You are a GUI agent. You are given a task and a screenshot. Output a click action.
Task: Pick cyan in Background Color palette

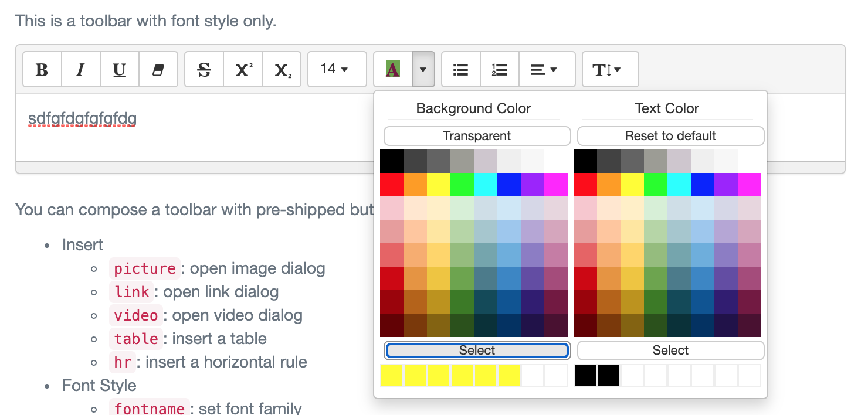coord(486,185)
